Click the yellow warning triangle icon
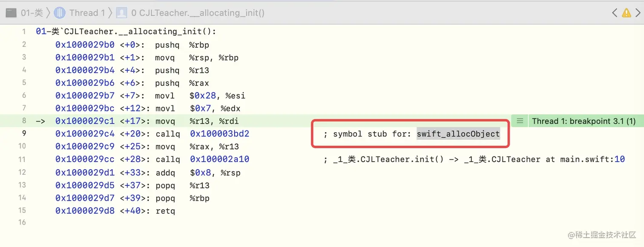The width and height of the screenshot is (644, 247). tap(626, 13)
